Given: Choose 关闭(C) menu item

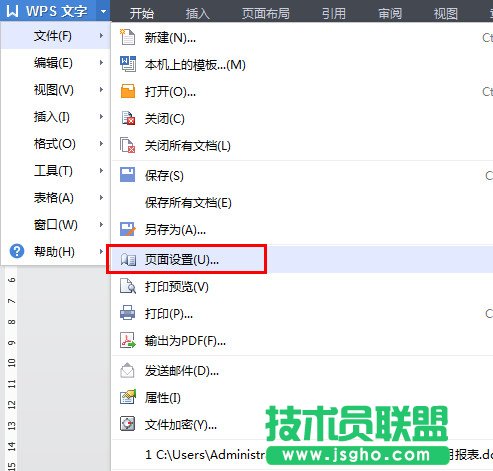Looking at the screenshot, I should 302,118.
